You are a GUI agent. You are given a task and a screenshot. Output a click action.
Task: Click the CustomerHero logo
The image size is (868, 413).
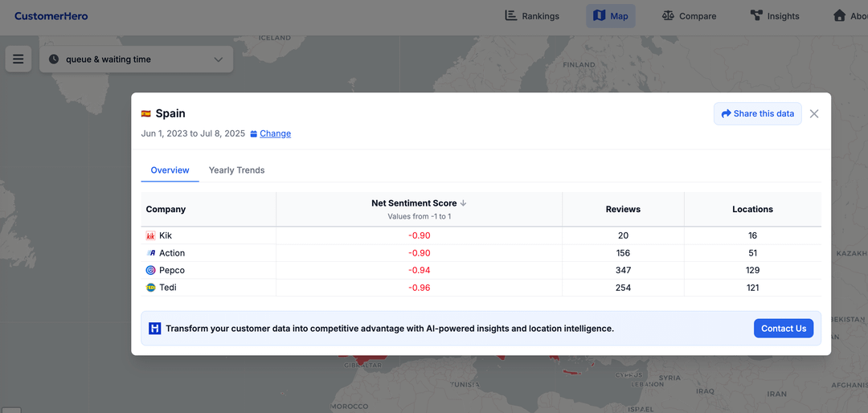pyautogui.click(x=51, y=16)
